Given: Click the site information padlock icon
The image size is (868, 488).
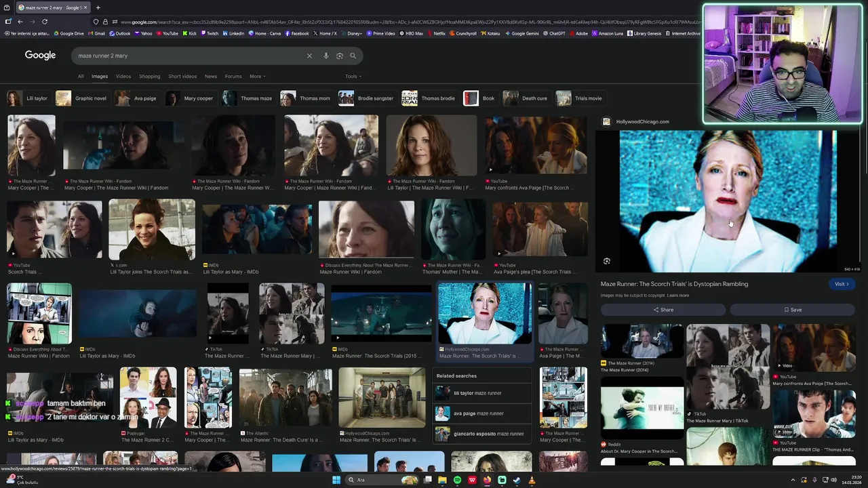Looking at the screenshot, I should click(x=105, y=22).
